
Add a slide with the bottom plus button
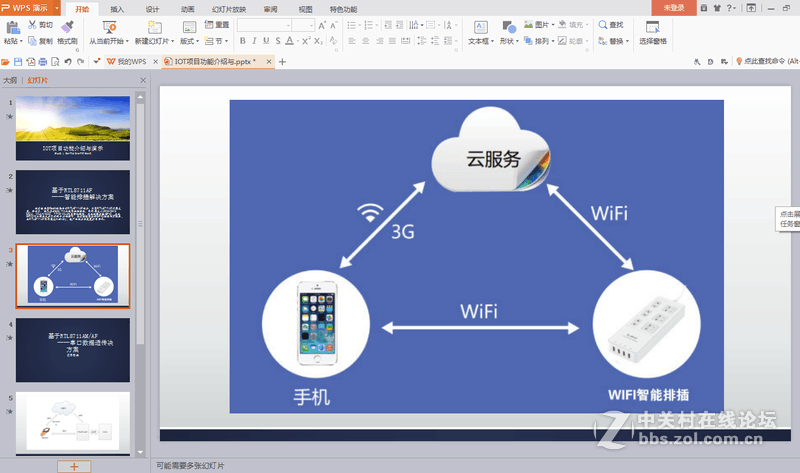[74, 466]
